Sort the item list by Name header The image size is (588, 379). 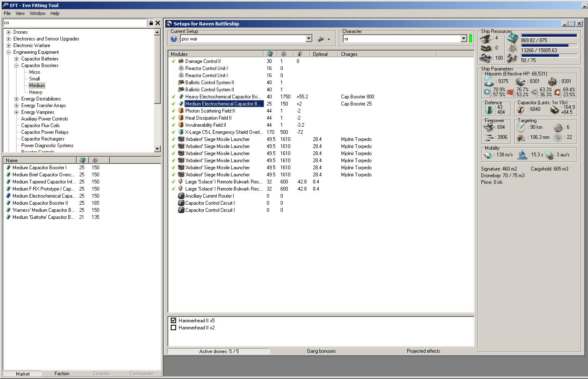pos(40,160)
